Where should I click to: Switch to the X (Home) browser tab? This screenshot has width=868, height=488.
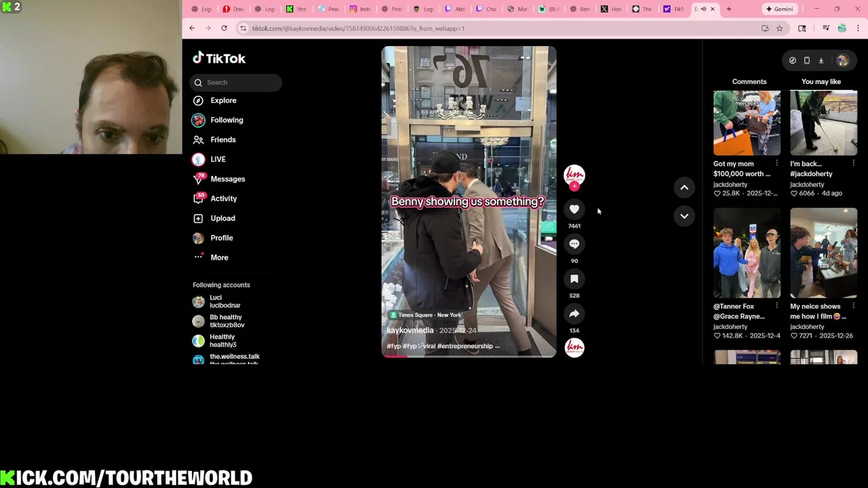[x=610, y=9]
